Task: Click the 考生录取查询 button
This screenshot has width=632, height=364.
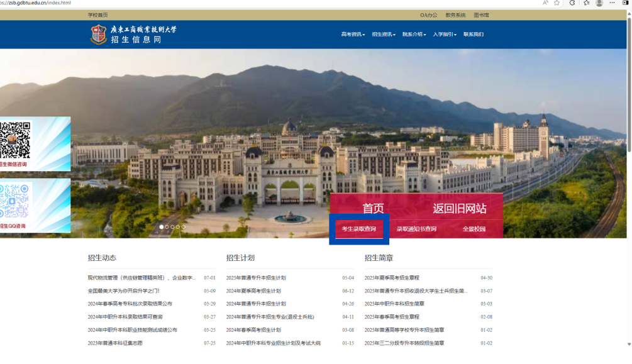Action: coord(359,229)
